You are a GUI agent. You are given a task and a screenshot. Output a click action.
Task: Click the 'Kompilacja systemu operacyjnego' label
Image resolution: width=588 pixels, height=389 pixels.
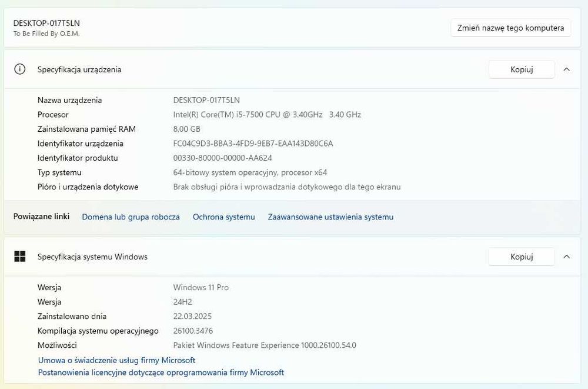(98, 331)
